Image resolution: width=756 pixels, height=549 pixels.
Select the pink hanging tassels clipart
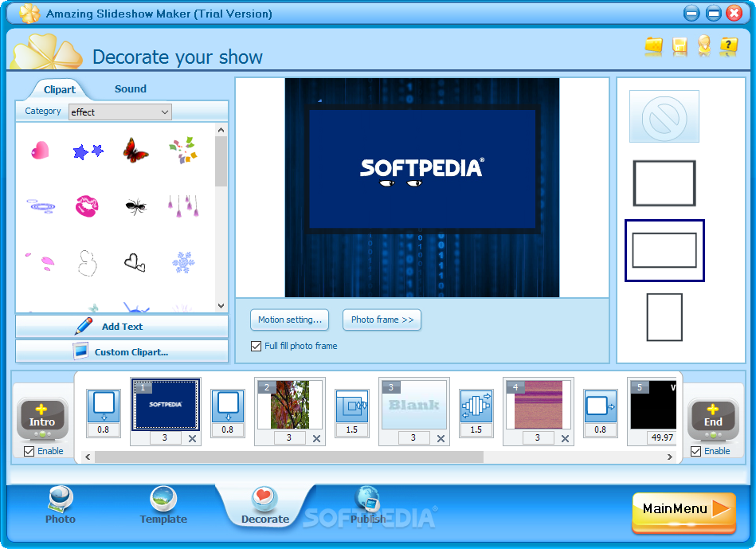[183, 206]
